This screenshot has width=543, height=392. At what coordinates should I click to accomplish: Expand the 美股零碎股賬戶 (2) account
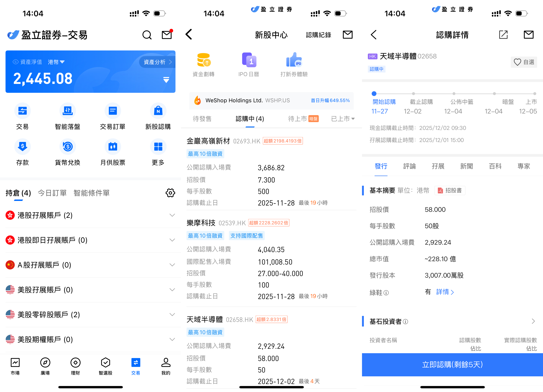pyautogui.click(x=172, y=315)
